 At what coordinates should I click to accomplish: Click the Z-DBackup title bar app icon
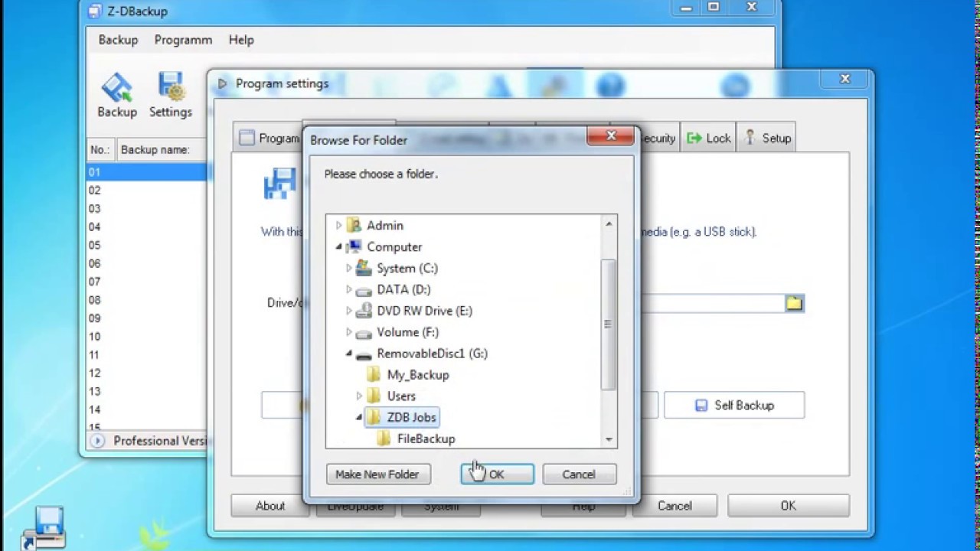94,11
